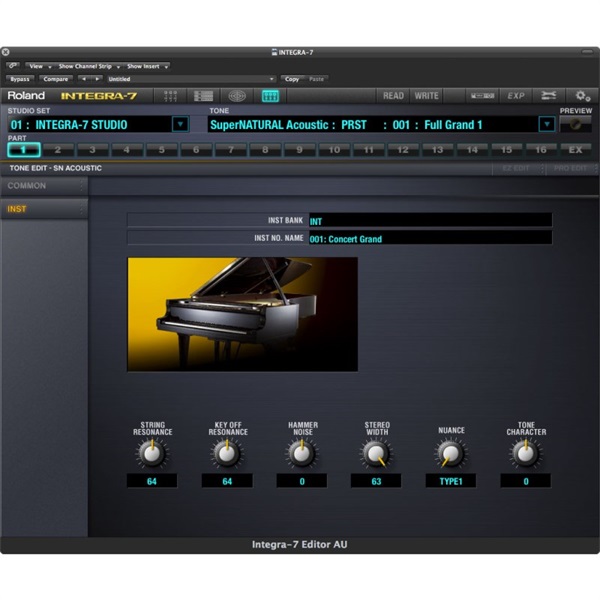600x600 pixels.
Task: Click the Copy button
Action: click(x=292, y=79)
